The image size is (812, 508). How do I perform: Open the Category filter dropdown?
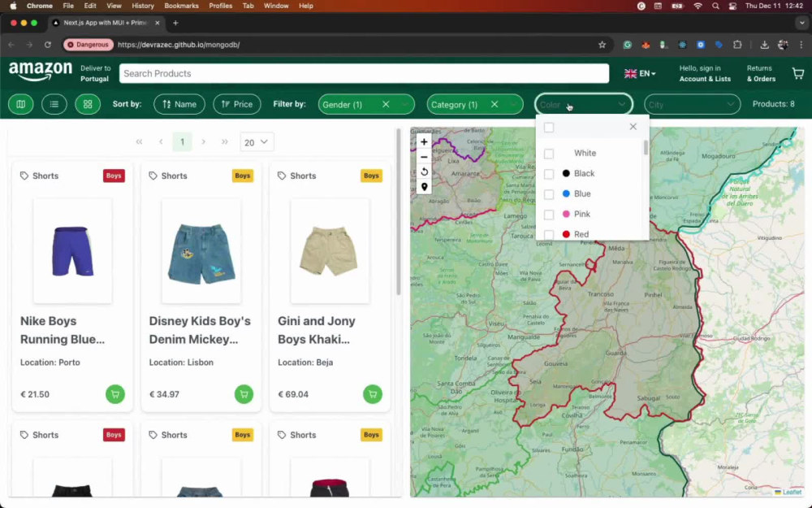(x=513, y=104)
